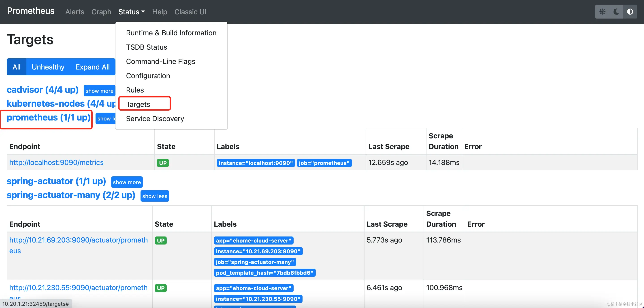Click the job="prometheus" label badge

pyautogui.click(x=324, y=163)
